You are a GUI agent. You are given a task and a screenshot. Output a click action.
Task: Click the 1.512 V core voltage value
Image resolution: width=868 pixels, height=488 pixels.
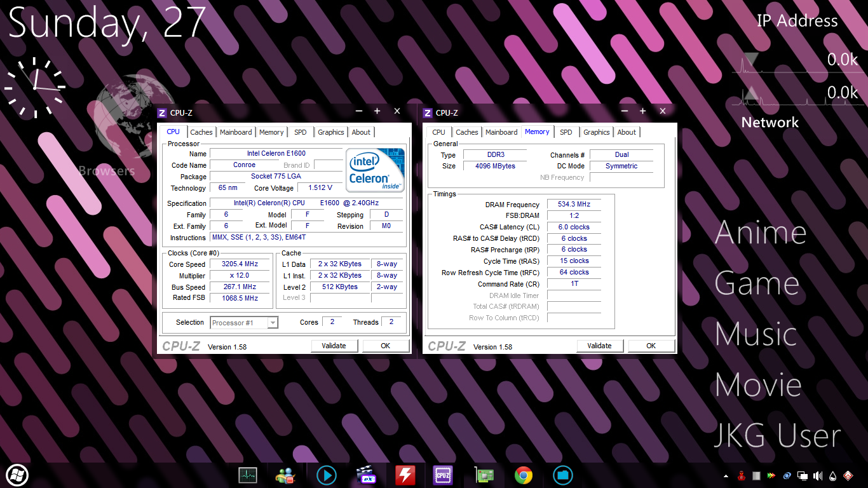[320, 187]
